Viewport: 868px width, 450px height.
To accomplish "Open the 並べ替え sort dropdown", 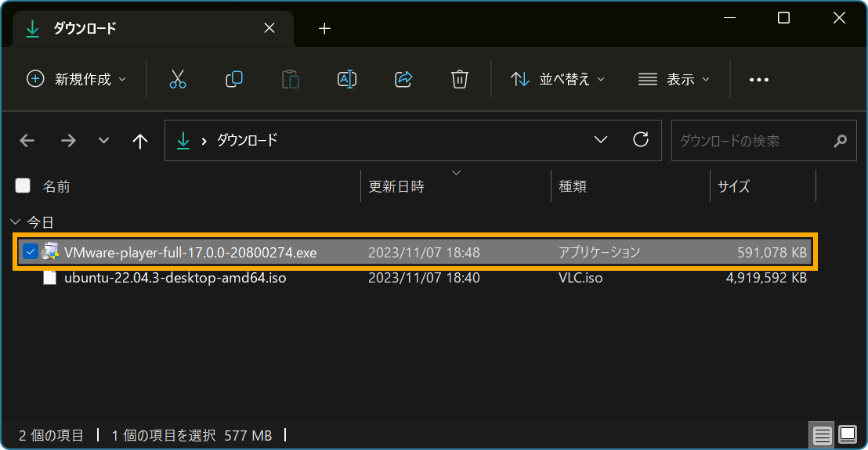I will point(558,79).
